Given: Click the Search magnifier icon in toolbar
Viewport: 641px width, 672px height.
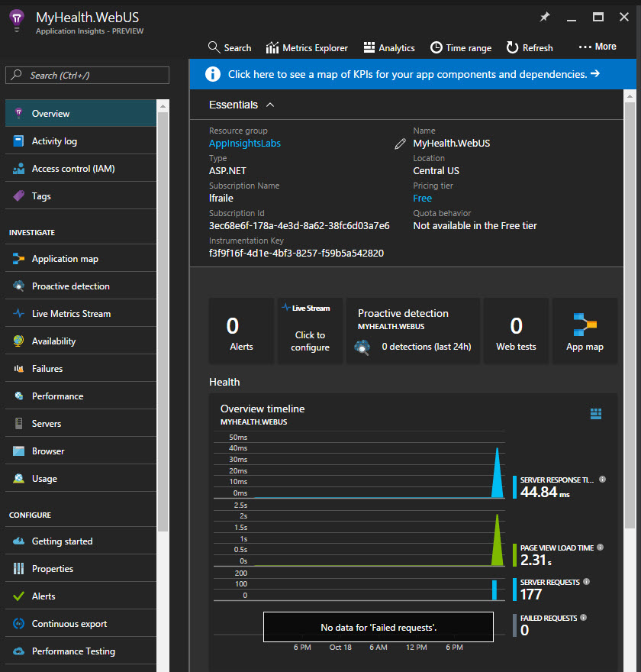Looking at the screenshot, I should click(214, 47).
